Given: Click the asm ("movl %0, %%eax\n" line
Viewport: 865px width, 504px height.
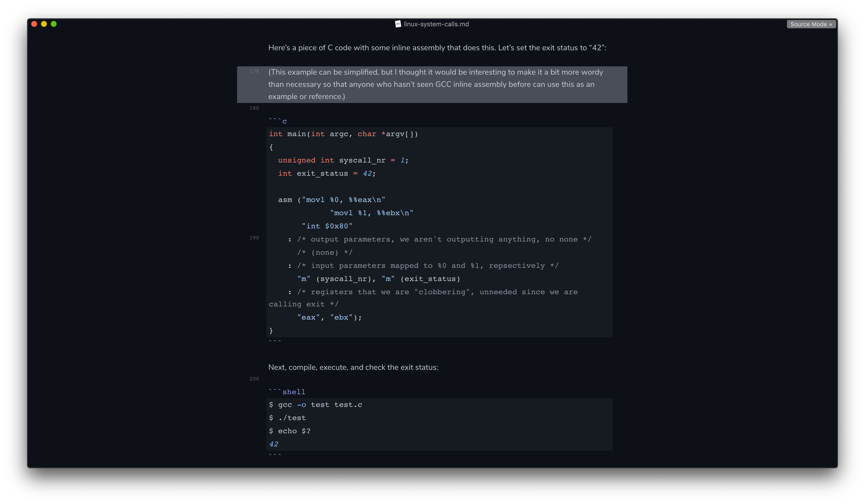Looking at the screenshot, I should (332, 200).
